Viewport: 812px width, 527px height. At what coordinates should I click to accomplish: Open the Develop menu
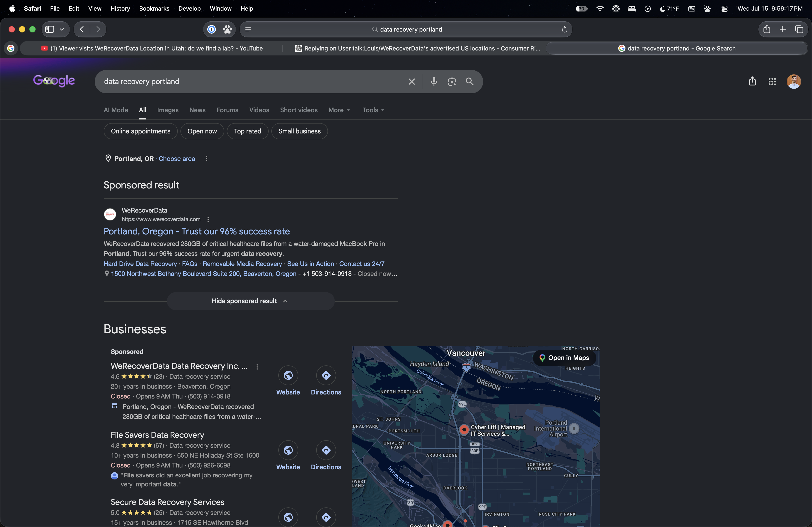point(189,9)
